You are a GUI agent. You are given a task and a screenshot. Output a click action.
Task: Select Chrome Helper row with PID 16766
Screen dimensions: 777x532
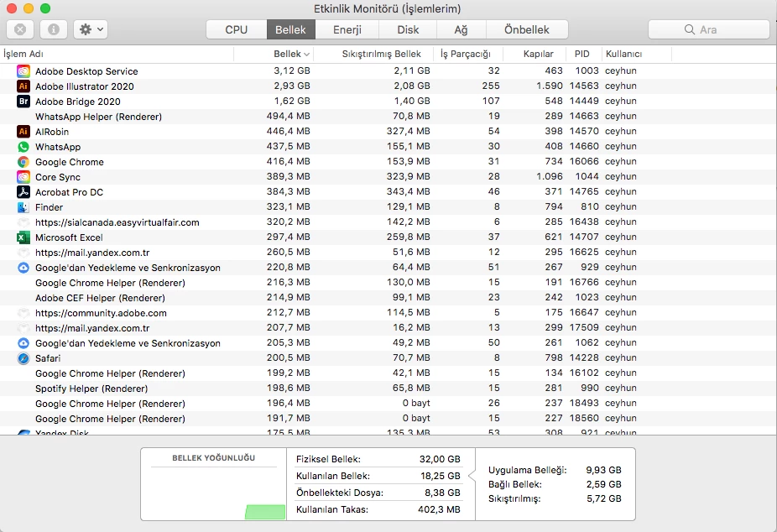coord(388,283)
